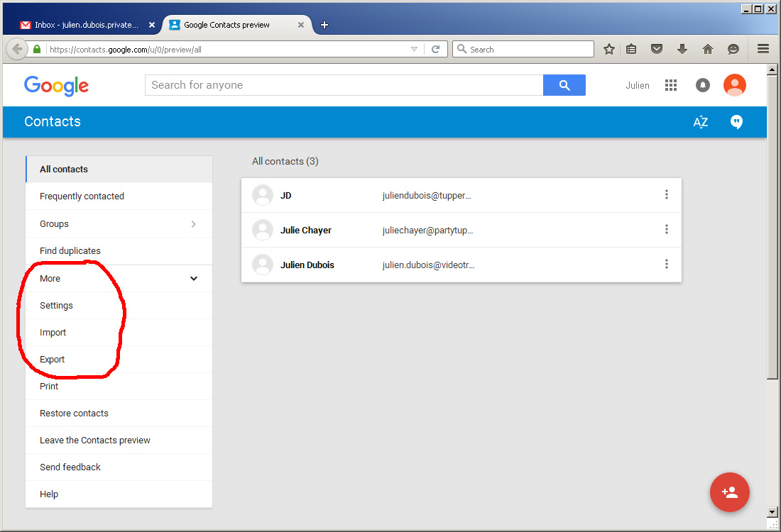Click the Search for anyone field
This screenshot has height=532, width=781.
[x=344, y=85]
